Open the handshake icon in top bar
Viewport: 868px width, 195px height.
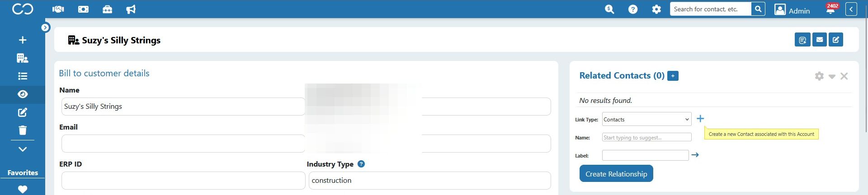58,9
